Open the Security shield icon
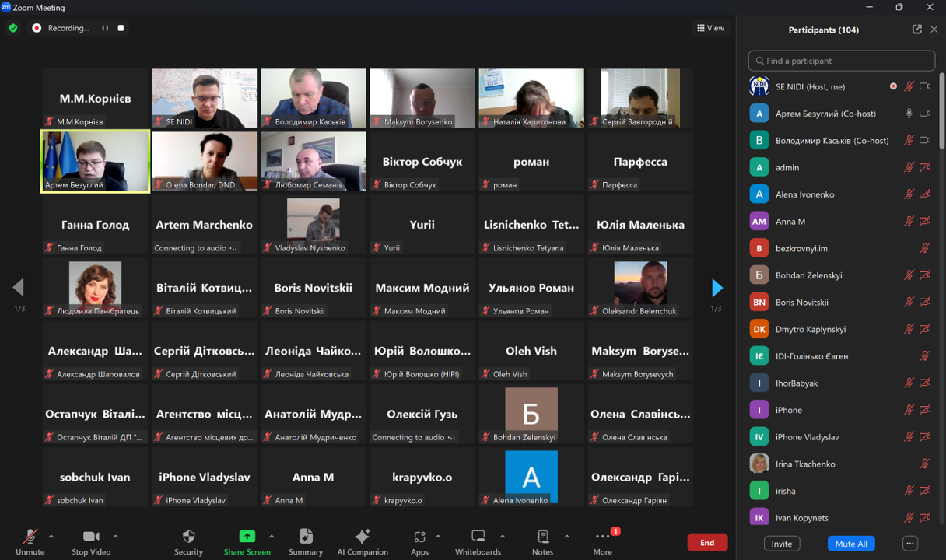The width and height of the screenshot is (946, 560). (x=188, y=537)
